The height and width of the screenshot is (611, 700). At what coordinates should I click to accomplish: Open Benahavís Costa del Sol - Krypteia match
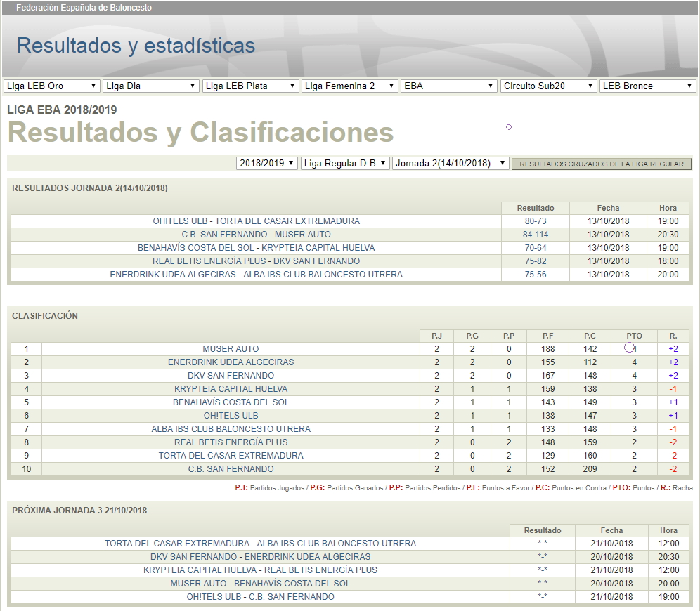[256, 248]
